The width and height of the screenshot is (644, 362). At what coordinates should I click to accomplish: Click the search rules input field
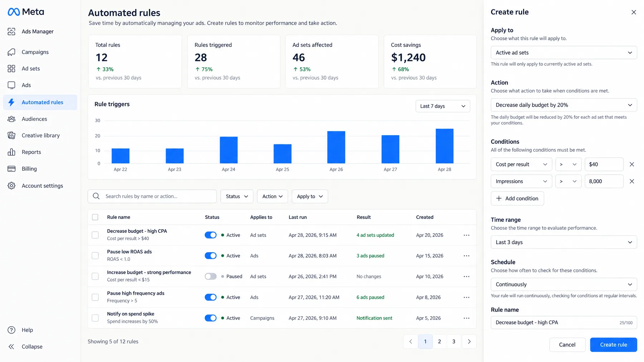click(152, 196)
